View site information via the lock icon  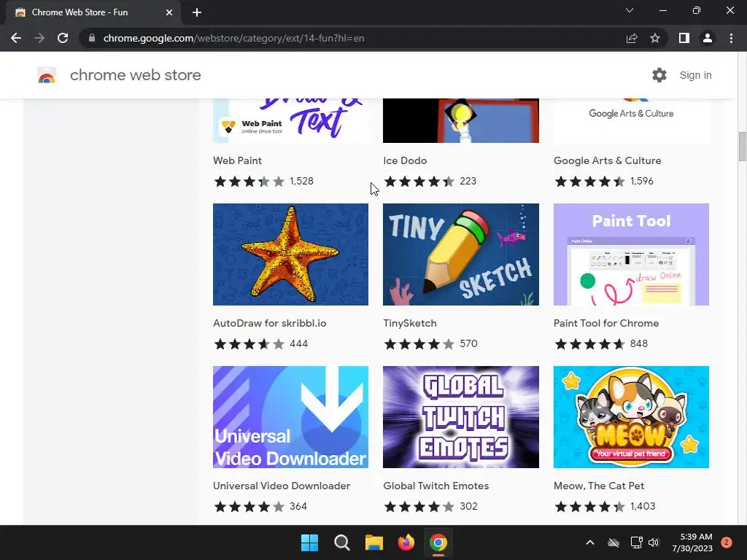92,38
